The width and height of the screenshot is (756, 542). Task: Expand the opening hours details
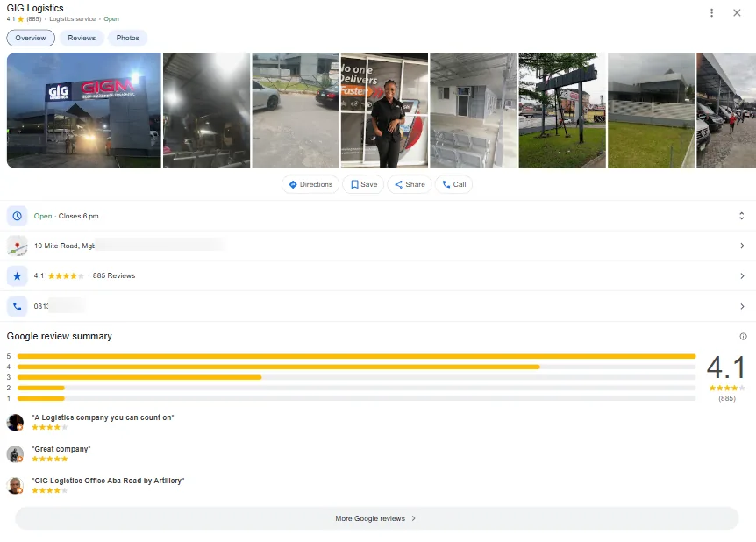click(x=741, y=216)
